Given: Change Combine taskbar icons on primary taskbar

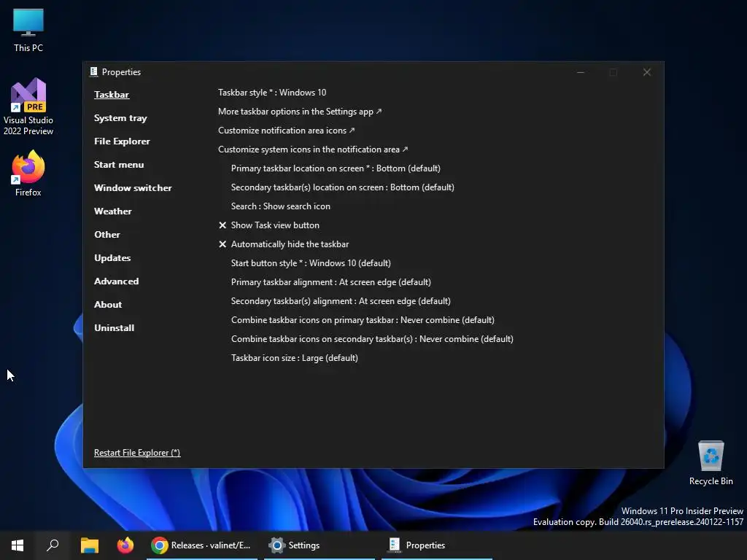Looking at the screenshot, I should (x=363, y=320).
